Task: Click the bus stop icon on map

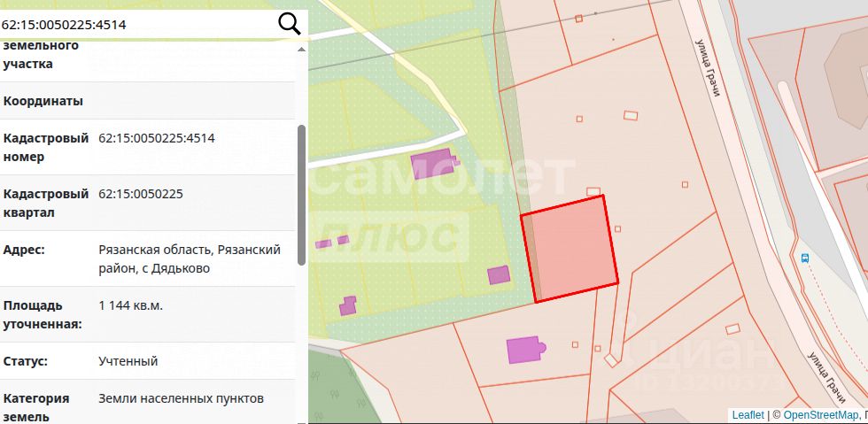Action: pos(805,258)
